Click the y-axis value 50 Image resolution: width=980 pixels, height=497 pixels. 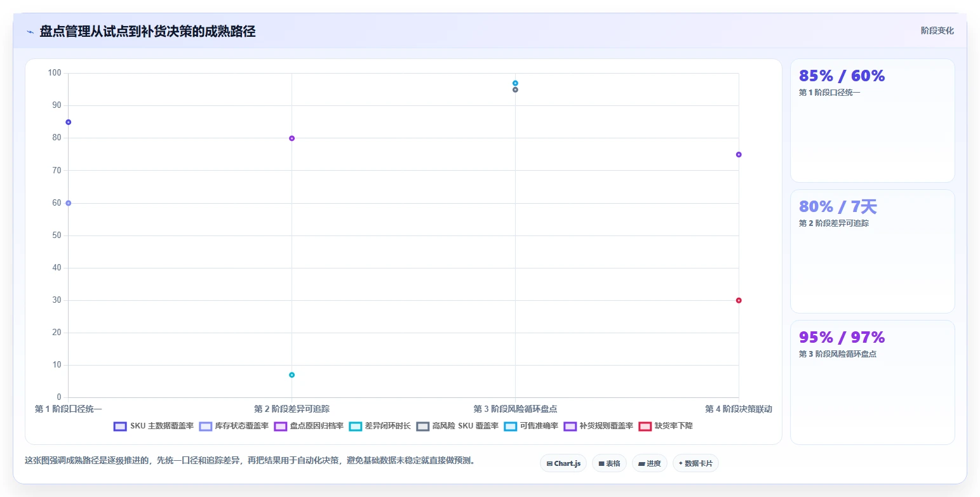pyautogui.click(x=57, y=235)
